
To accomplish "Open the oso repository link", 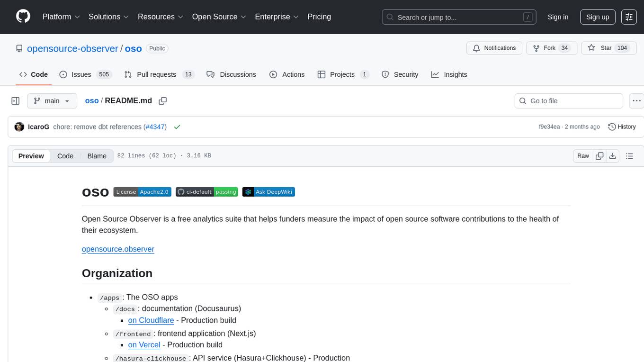I will click(134, 48).
